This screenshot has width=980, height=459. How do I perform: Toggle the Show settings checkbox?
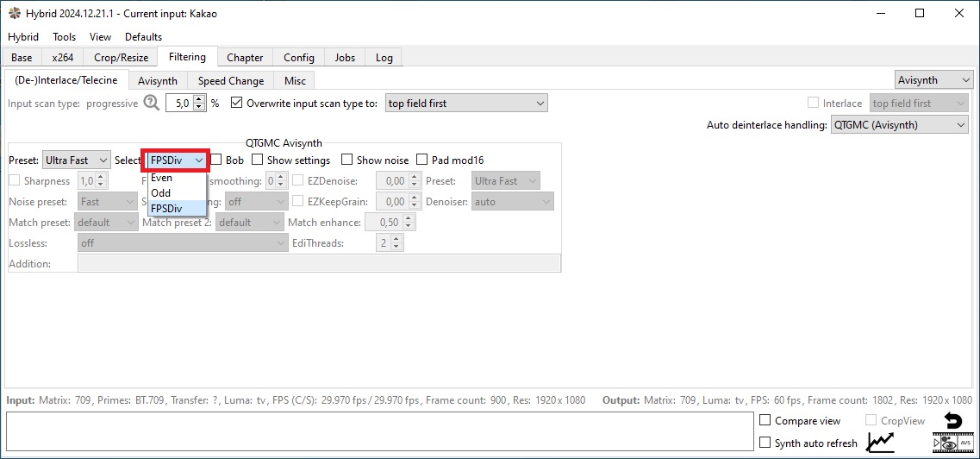[x=258, y=160]
